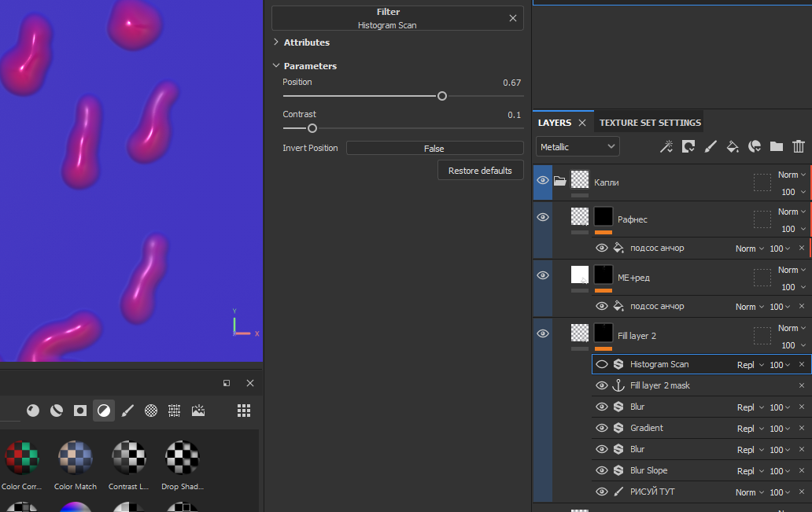
Task: Toggle the Invert Position False button
Action: [x=434, y=148]
